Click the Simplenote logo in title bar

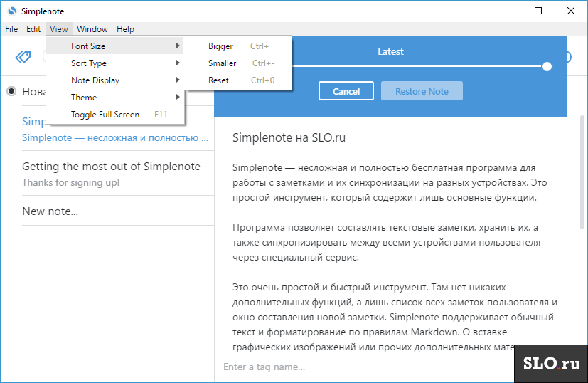[11, 11]
